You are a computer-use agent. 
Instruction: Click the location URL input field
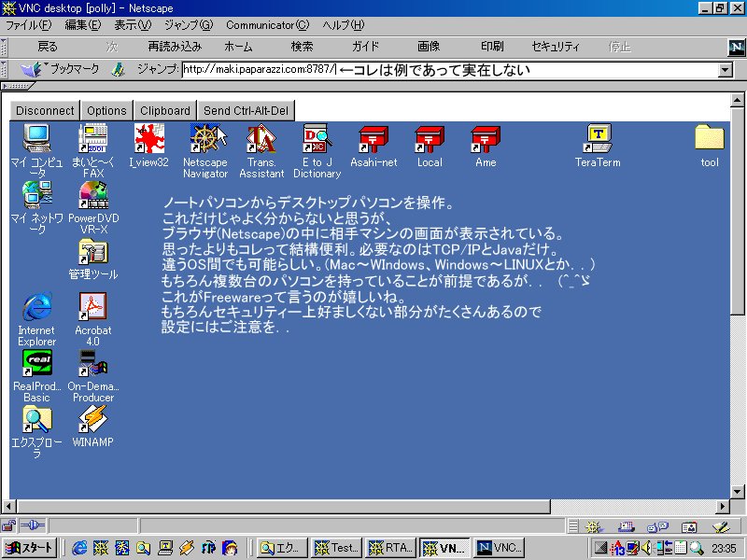click(450, 71)
